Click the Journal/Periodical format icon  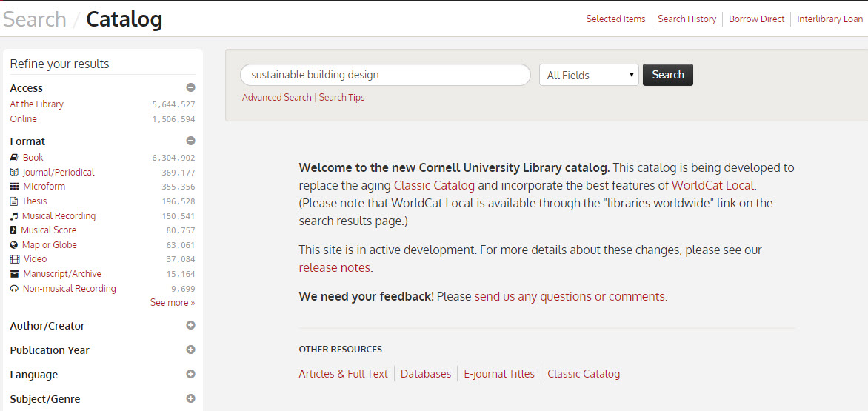click(x=14, y=172)
